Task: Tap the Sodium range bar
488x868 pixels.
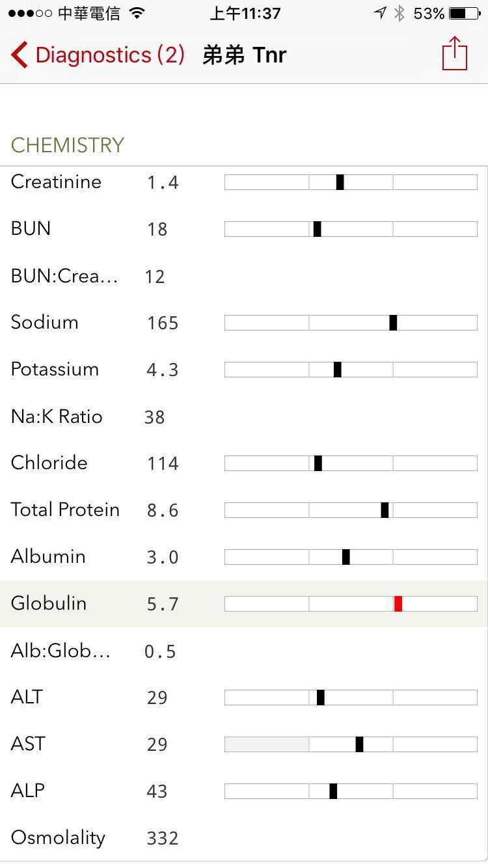Action: 351,323
